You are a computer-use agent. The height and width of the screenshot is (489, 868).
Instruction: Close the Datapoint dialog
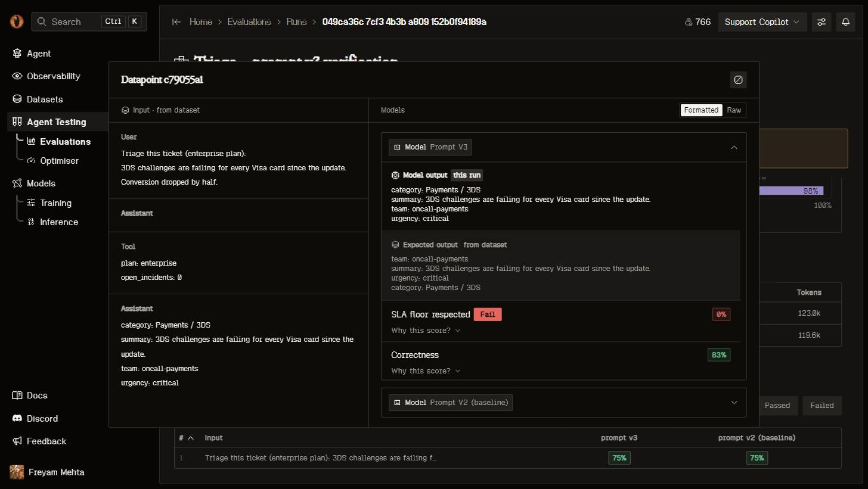pyautogui.click(x=738, y=80)
